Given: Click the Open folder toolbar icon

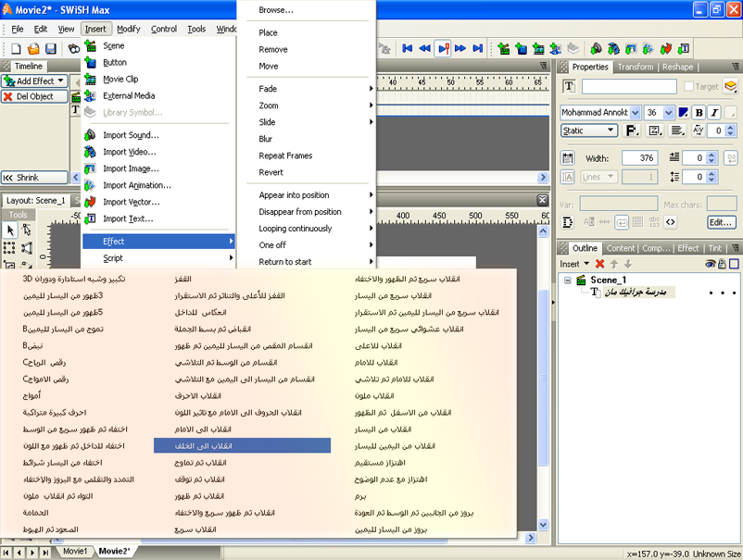Looking at the screenshot, I should click(x=33, y=48).
